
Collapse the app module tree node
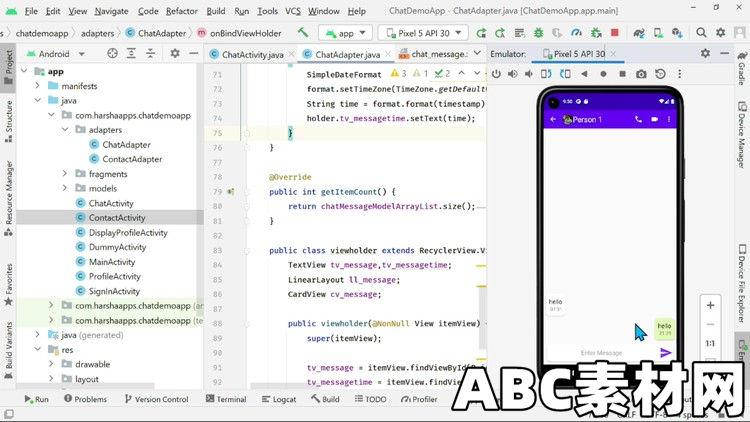(x=24, y=71)
